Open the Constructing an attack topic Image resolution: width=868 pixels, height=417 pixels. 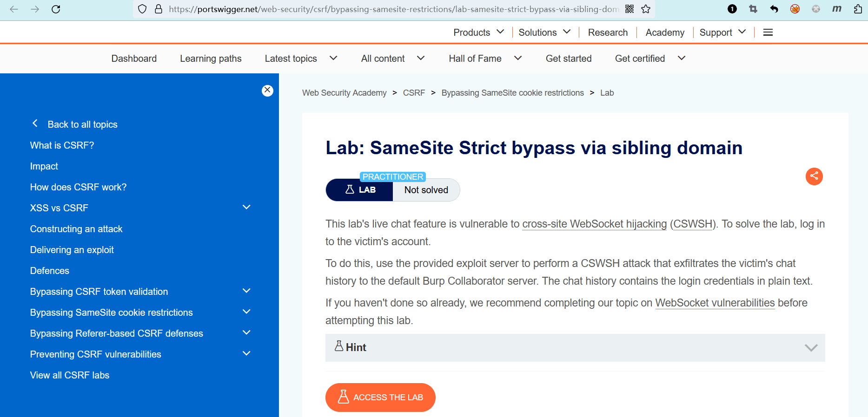click(76, 229)
